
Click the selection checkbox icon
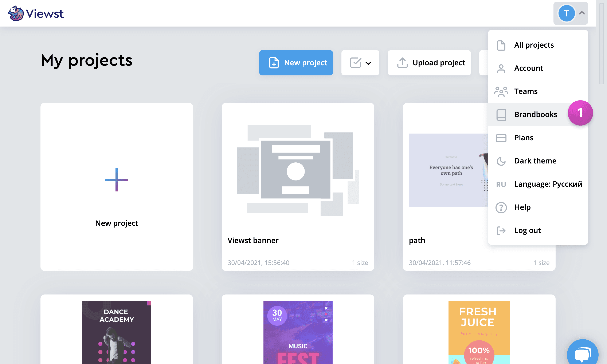[x=355, y=63]
